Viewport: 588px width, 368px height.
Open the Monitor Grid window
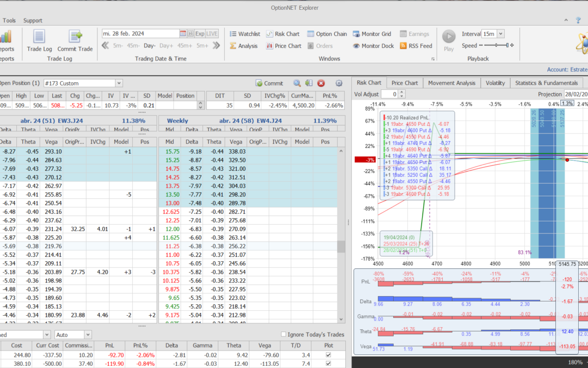tap(372, 33)
